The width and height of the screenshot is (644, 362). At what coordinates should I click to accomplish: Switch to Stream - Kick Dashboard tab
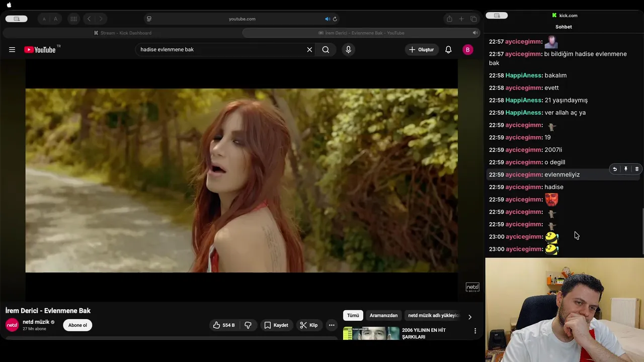pos(122,33)
